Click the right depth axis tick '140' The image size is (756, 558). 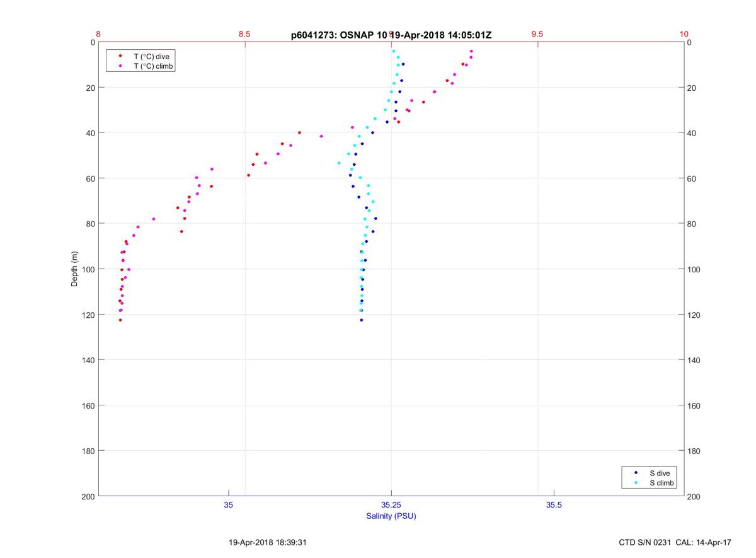(693, 360)
